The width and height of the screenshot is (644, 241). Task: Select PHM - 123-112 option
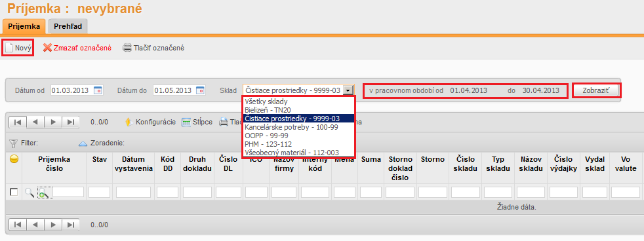tap(298, 144)
